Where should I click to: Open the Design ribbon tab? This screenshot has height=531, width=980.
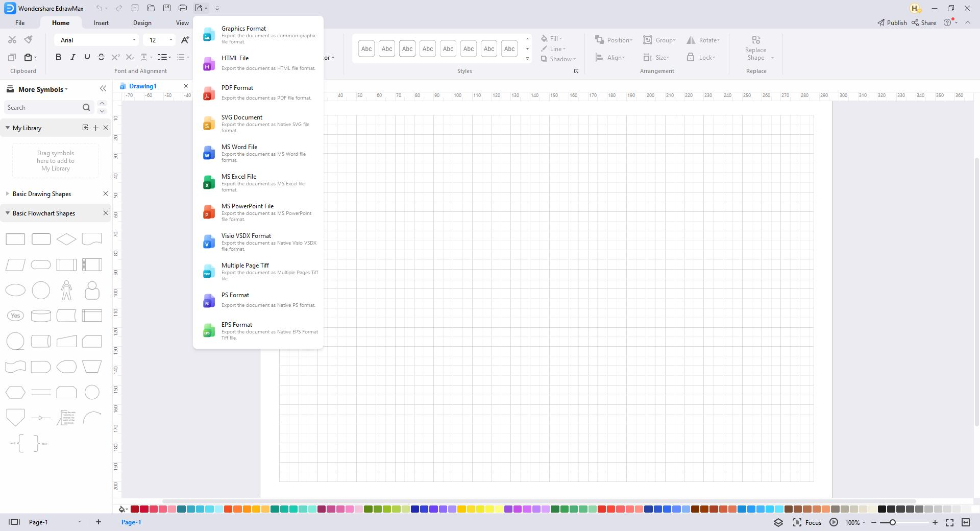coord(142,23)
